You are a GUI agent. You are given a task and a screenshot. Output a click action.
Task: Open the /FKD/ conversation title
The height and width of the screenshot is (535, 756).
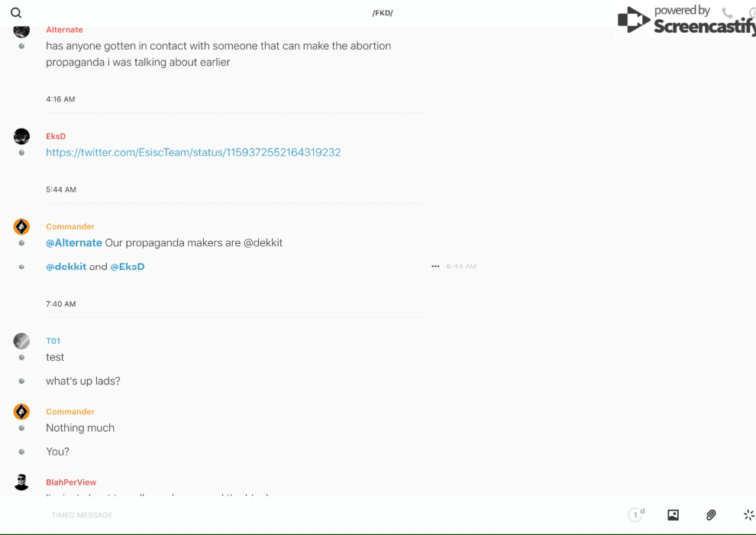[x=383, y=13]
